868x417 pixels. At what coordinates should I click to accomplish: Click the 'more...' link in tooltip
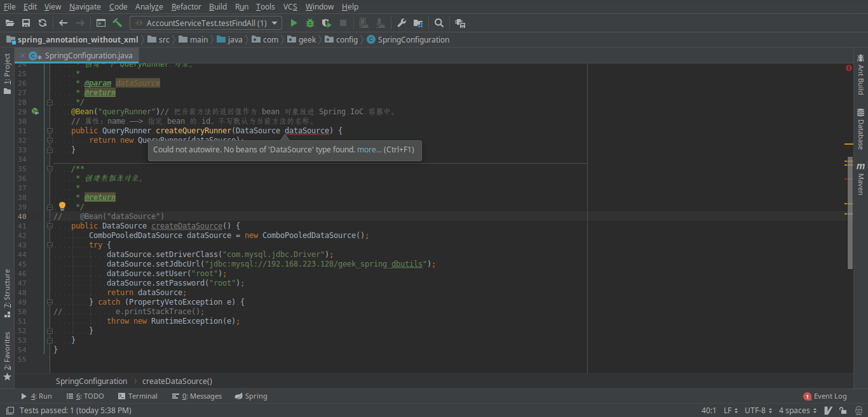click(369, 150)
